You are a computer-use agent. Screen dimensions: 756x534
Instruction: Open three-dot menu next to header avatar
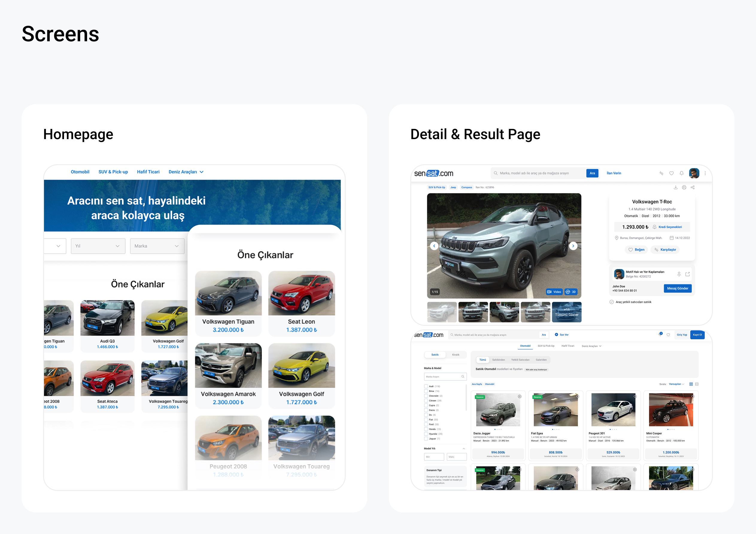[x=705, y=173]
